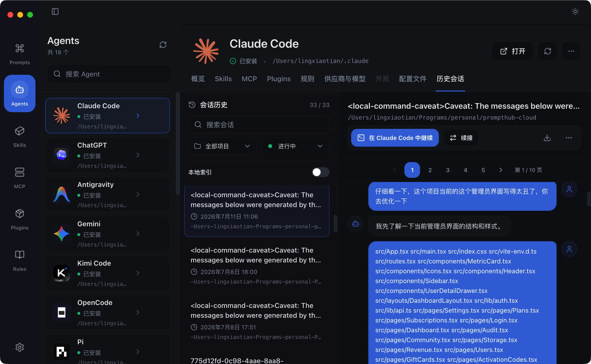Screen dimensions: 591x364
Task: Click the Claude Code logo in header
Action: click(206, 51)
